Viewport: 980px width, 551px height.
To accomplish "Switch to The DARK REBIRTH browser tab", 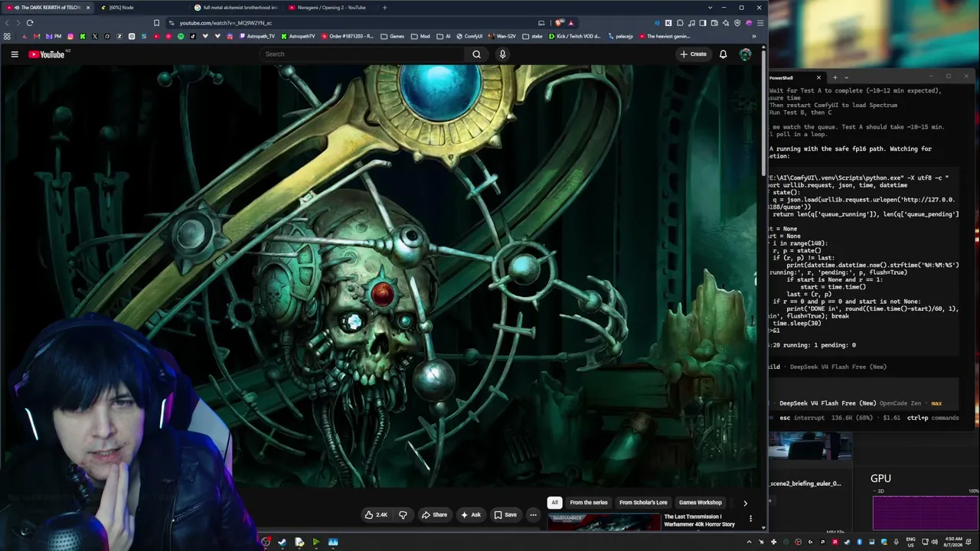I will [x=46, y=8].
